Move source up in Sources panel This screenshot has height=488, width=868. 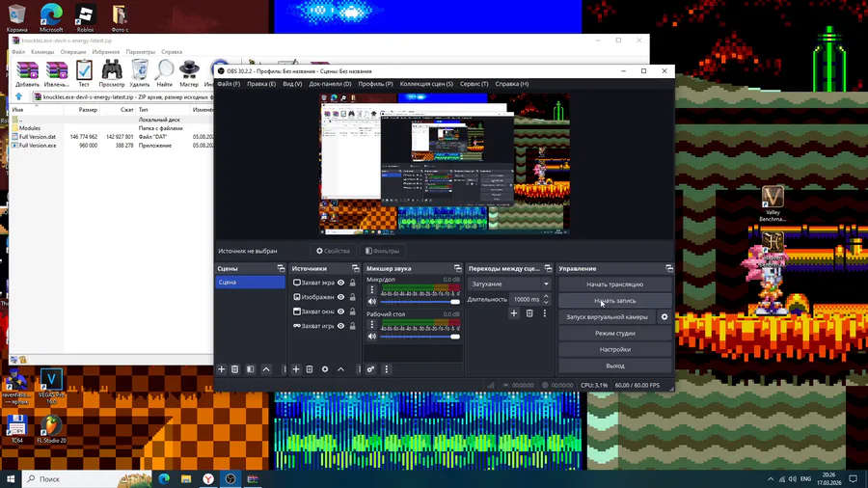(x=341, y=369)
